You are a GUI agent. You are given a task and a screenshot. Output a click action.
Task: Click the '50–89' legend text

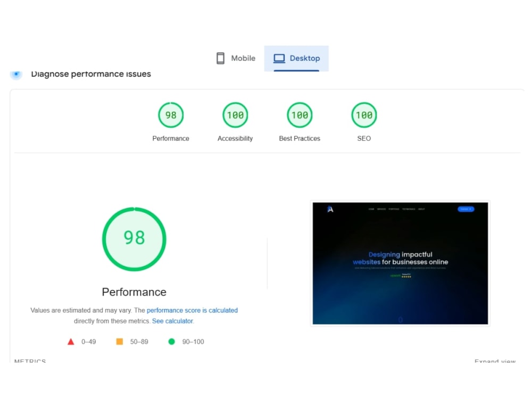coord(139,342)
